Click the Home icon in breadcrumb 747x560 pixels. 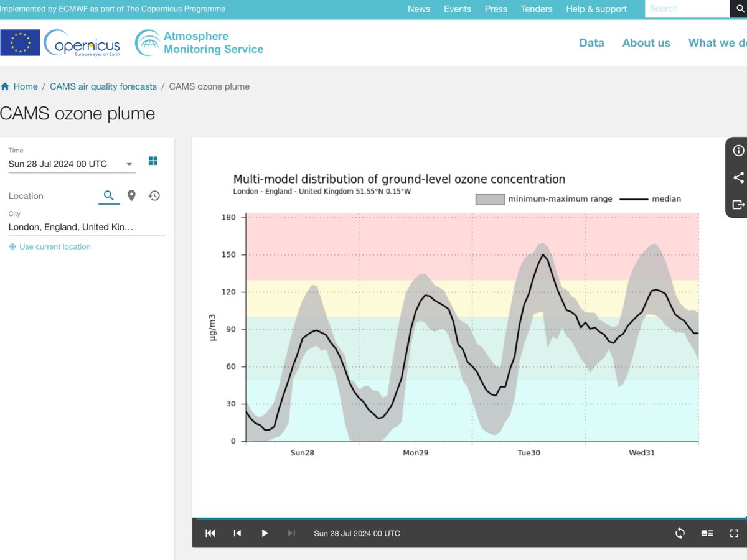tap(5, 86)
